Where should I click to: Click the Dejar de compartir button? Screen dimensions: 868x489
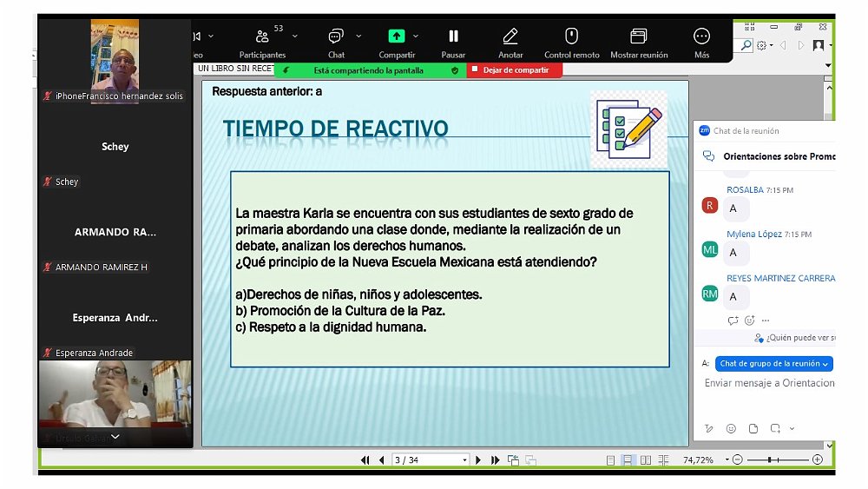click(515, 70)
